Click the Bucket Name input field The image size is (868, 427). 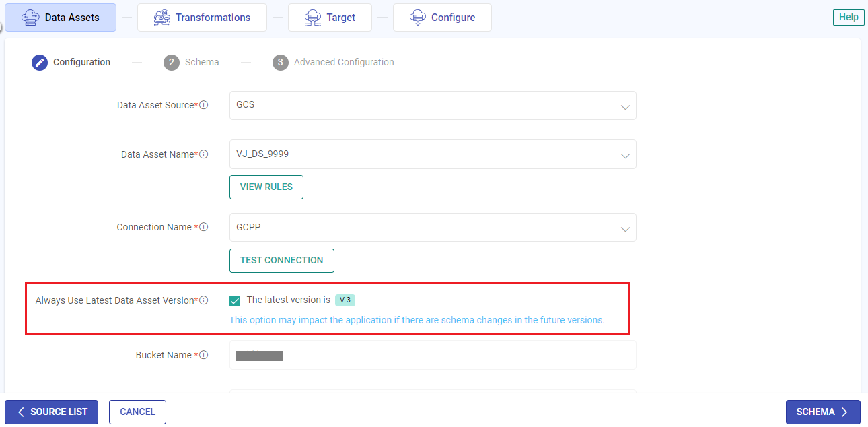[x=432, y=355]
